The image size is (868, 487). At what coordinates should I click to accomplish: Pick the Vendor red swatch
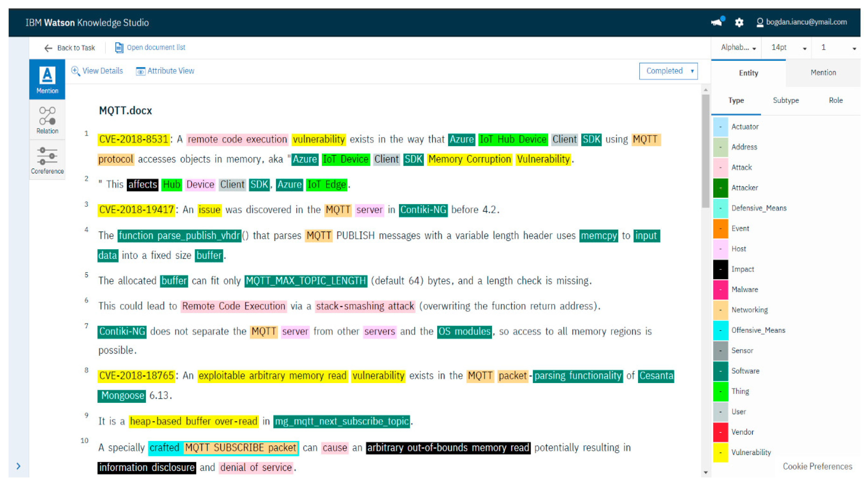(721, 432)
